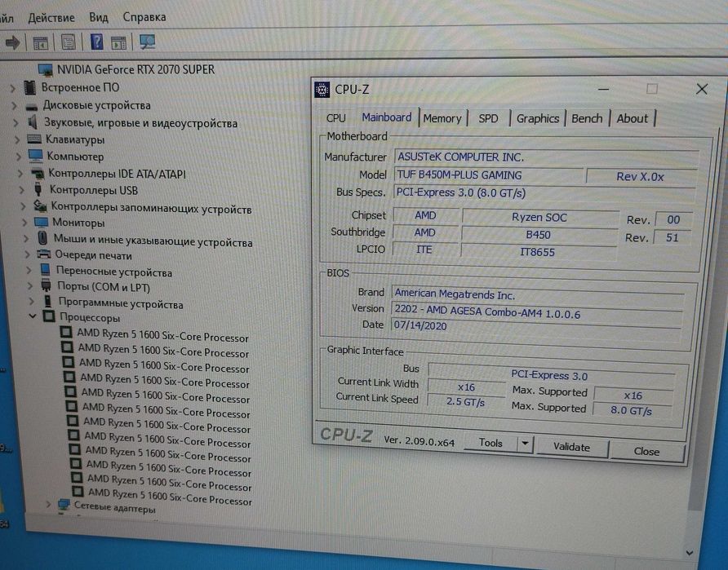Click the Close button in CPU-Z
Image resolution: width=728 pixels, height=570 pixels.
coord(646,451)
